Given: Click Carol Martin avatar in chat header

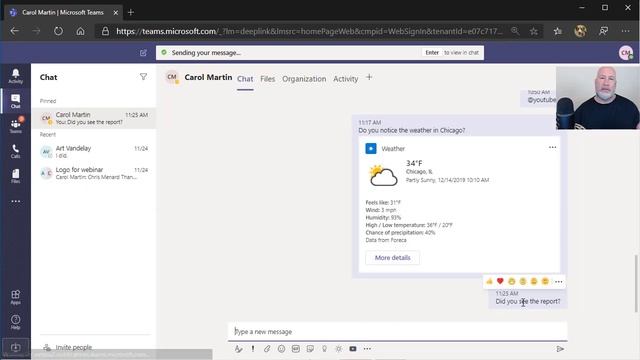Looking at the screenshot, I should point(172,77).
